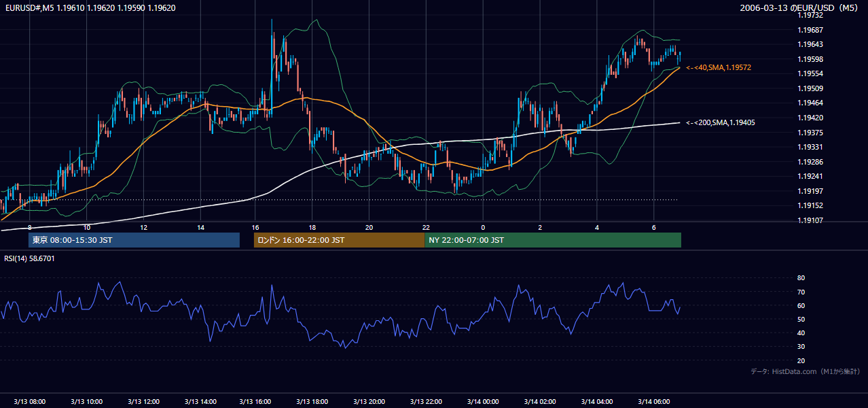The image size is (868, 408).
Task: Click the NY 22:00-07:00 JST session bar
Action: pyautogui.click(x=553, y=240)
